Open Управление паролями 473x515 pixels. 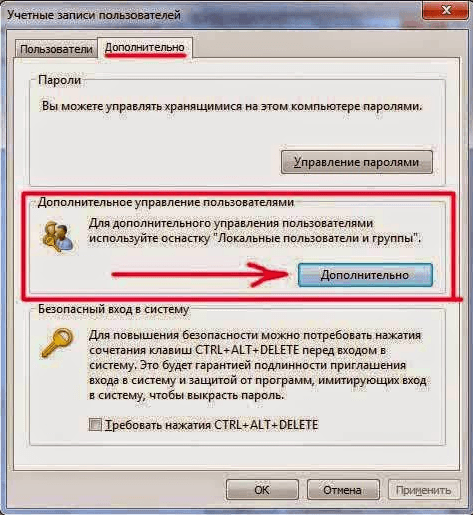point(357,162)
